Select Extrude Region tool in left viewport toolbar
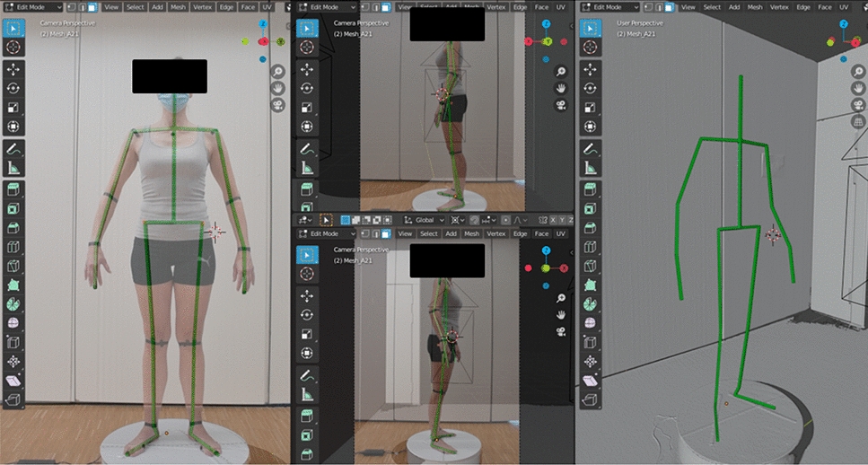Image resolution: width=868 pixels, height=465 pixels. [x=14, y=188]
